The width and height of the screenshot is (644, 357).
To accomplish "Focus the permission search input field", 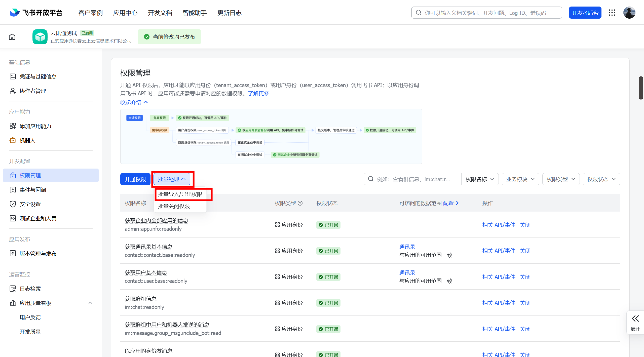I will [412, 179].
